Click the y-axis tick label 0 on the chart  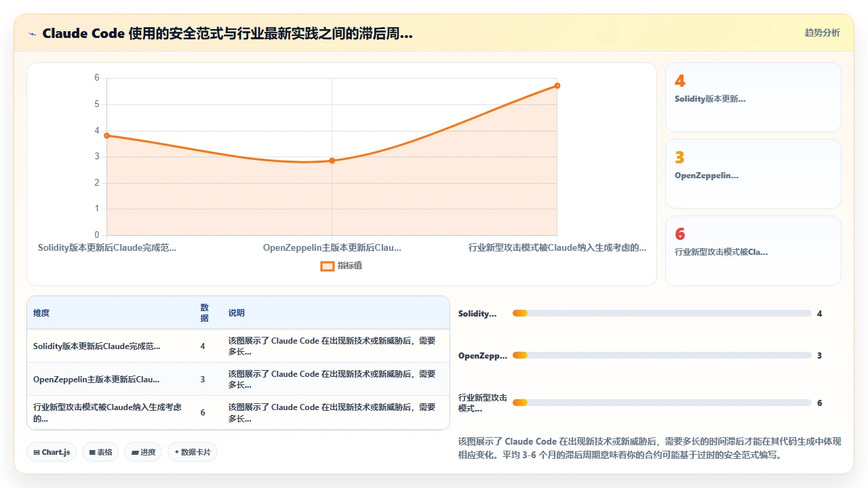click(x=97, y=235)
